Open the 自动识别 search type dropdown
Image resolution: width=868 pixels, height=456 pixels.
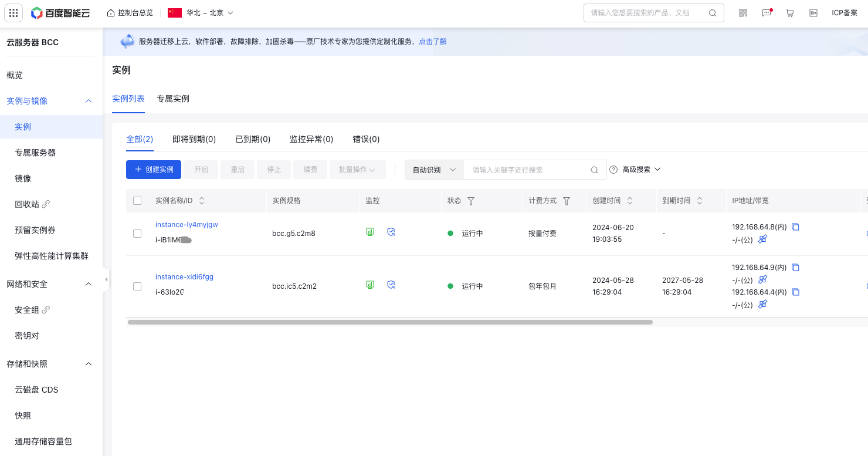click(434, 170)
